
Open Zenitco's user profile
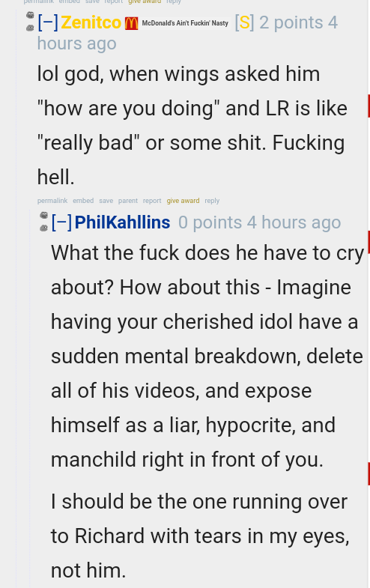pos(91,22)
